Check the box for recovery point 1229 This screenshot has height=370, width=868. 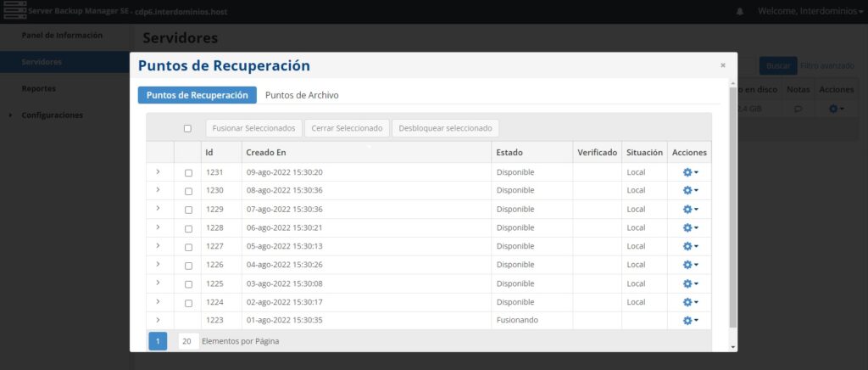(x=188, y=210)
